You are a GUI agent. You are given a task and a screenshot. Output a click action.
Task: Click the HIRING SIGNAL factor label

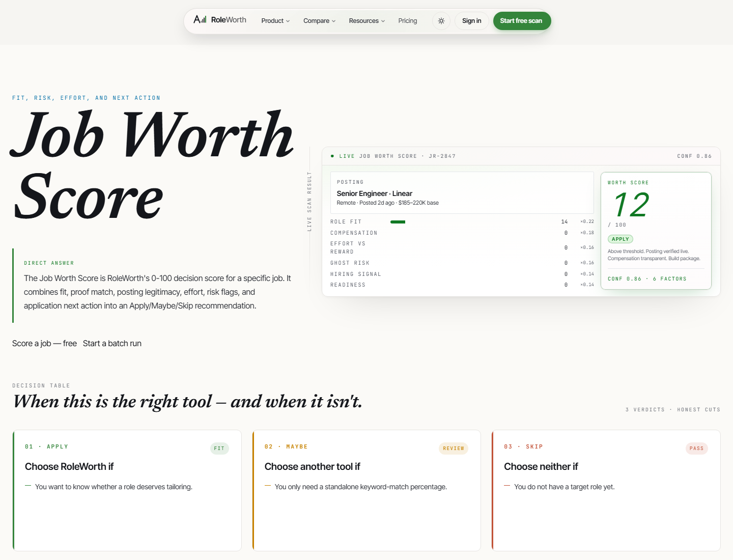(x=355, y=274)
